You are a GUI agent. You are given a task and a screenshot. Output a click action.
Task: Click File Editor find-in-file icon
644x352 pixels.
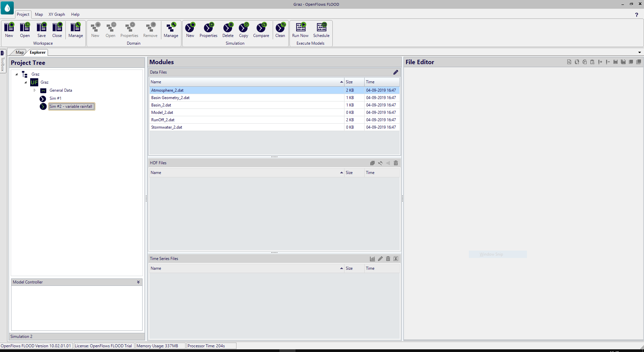569,62
